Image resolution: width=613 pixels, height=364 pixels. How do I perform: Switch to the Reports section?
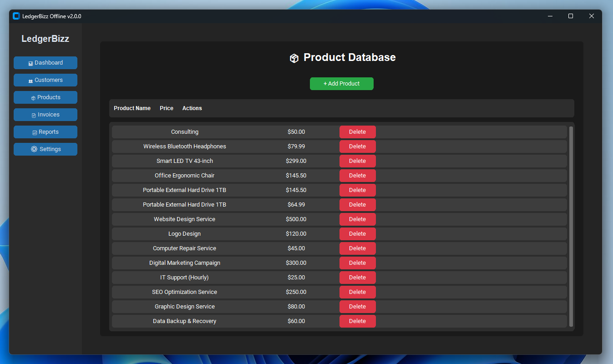[45, 131]
